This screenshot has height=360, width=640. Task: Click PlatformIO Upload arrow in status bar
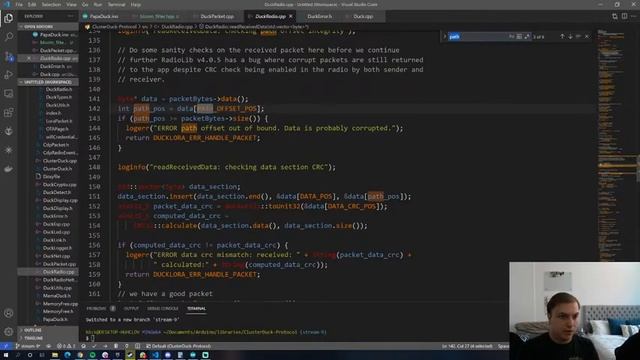[105, 346]
